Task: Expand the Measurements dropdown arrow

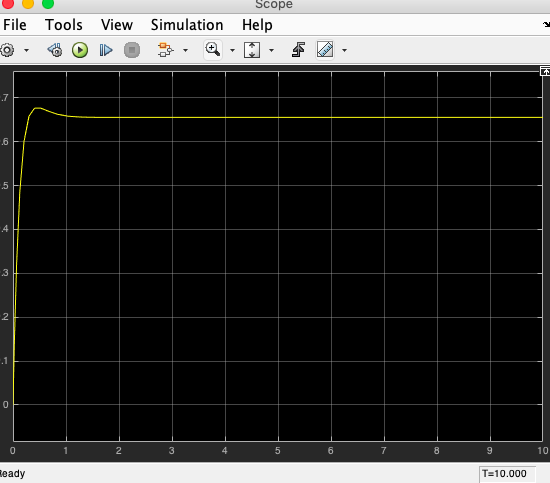Action: [344, 51]
